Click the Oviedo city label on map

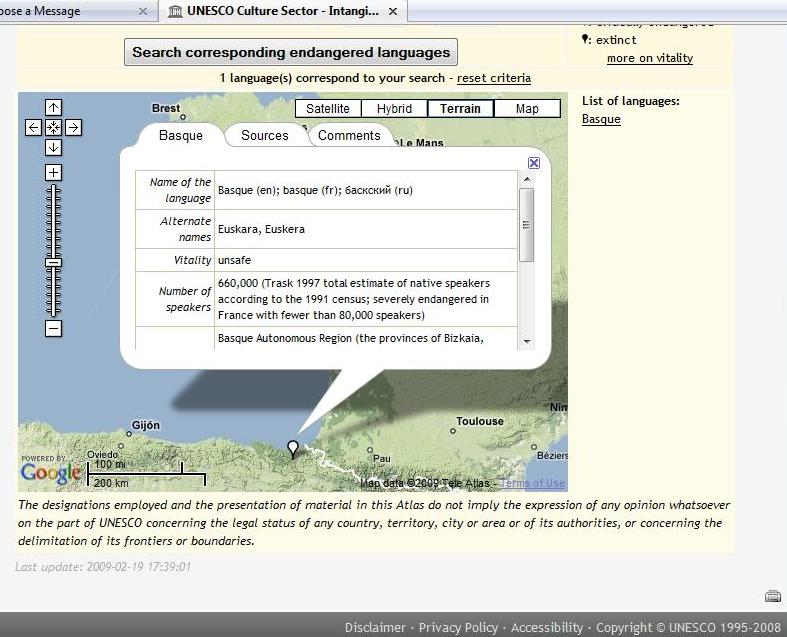coord(102,454)
